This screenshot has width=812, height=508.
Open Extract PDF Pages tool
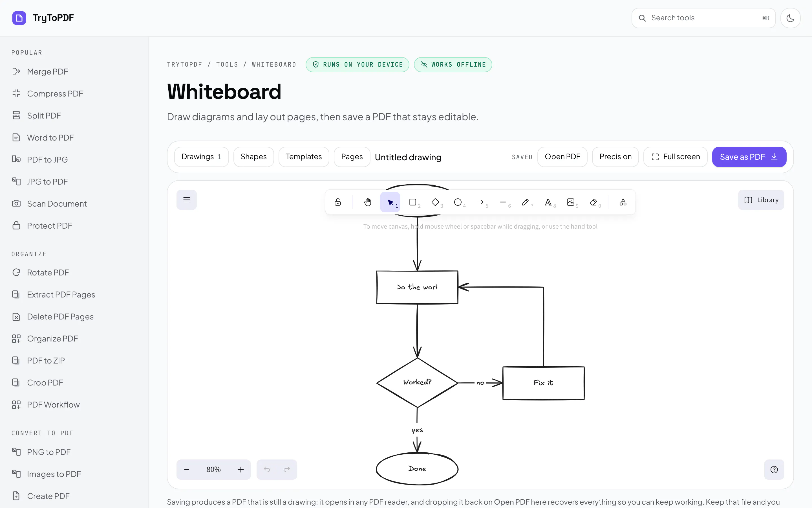point(74,295)
